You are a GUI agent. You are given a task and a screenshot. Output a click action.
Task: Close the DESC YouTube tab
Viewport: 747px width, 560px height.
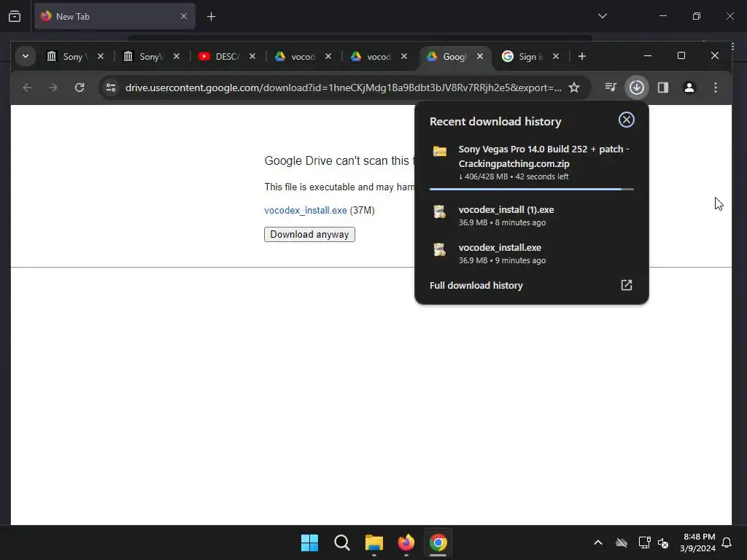click(252, 56)
